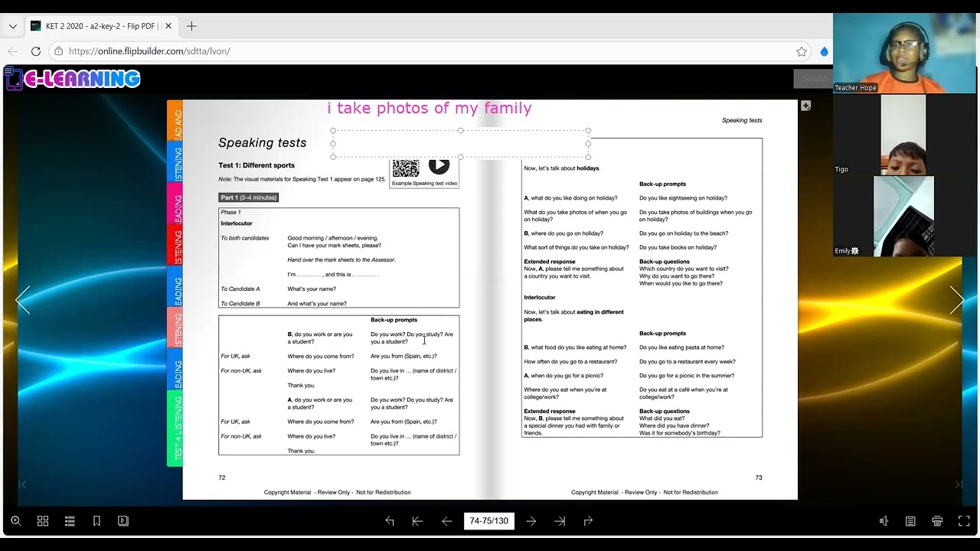Click Teacher Hope's video thumbnail
Image resolution: width=980 pixels, height=551 pixels.
904,54
